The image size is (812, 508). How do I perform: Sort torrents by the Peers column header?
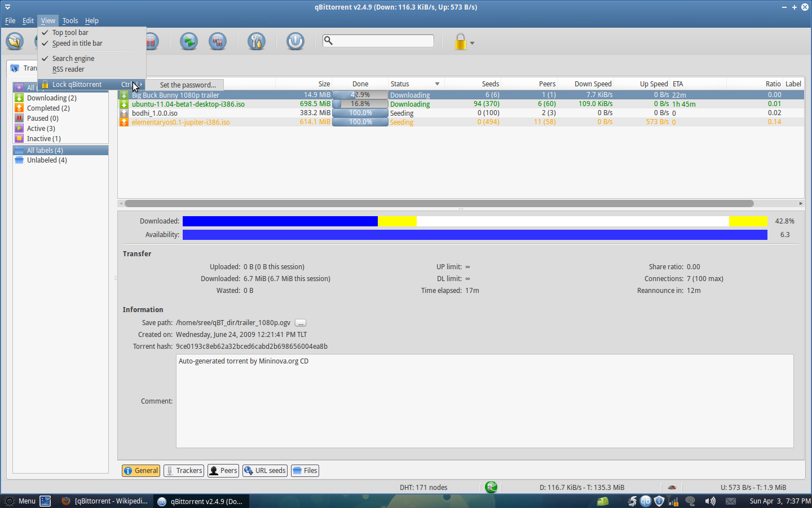click(x=529, y=84)
